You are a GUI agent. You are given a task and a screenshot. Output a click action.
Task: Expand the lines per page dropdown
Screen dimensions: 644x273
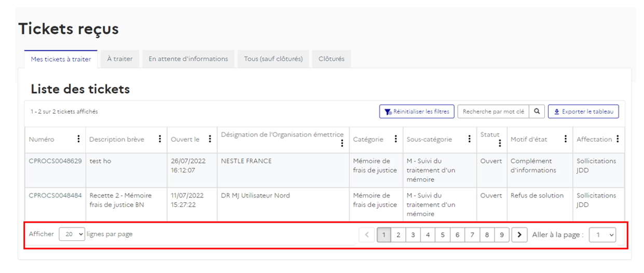pyautogui.click(x=72, y=234)
